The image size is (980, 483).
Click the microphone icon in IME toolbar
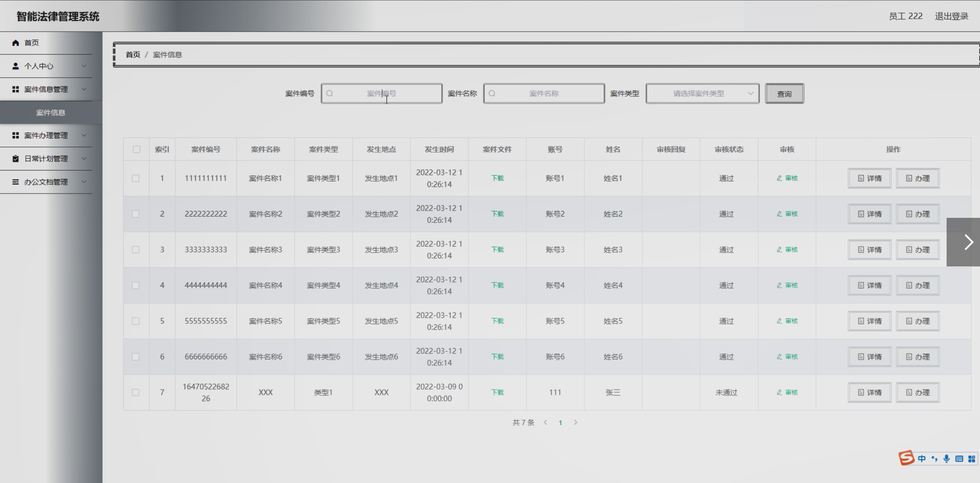click(x=946, y=459)
